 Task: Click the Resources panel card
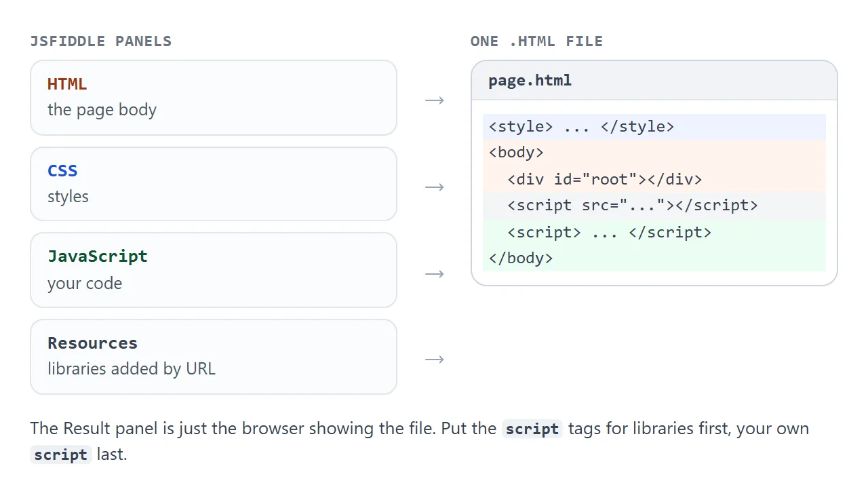pyautogui.click(x=214, y=357)
